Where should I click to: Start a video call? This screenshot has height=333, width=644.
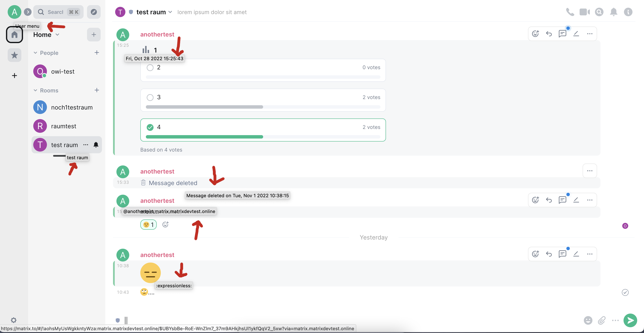pyautogui.click(x=585, y=12)
